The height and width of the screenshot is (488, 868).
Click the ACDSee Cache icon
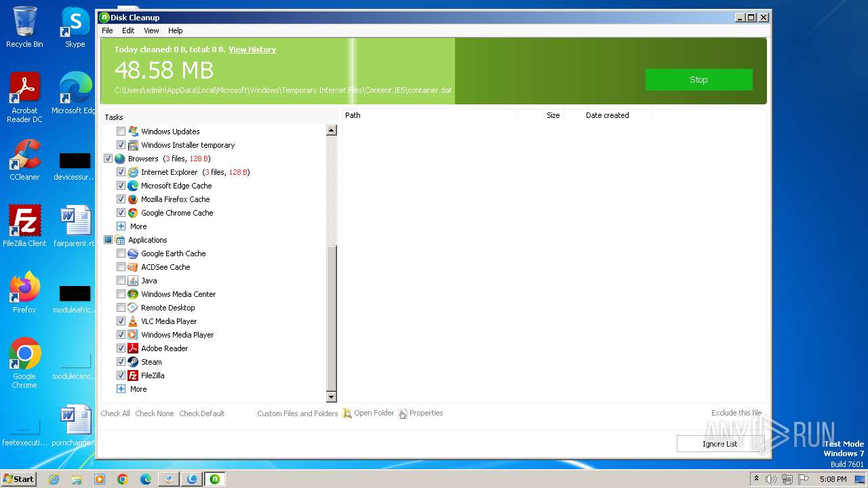[x=133, y=267]
